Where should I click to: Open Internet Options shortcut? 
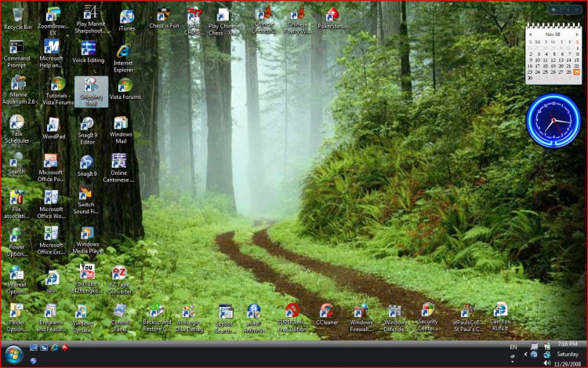click(16, 280)
